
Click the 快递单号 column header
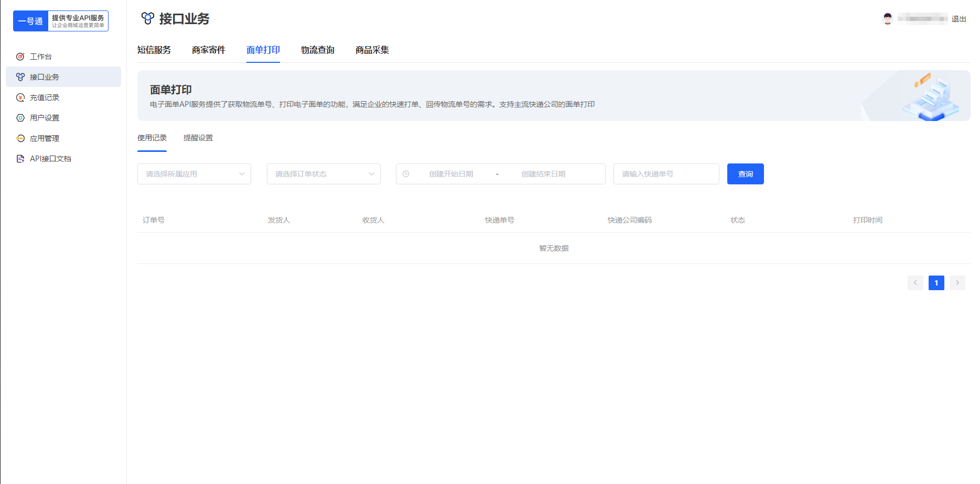(x=500, y=220)
